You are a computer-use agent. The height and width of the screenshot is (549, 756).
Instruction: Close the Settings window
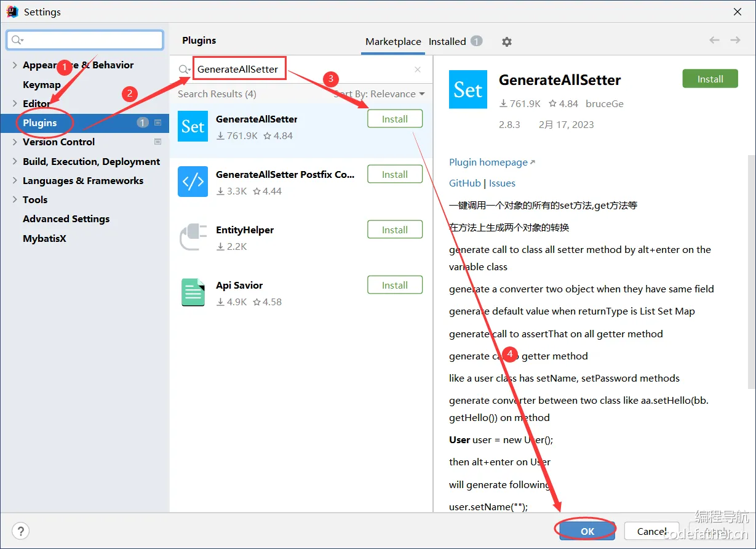pos(738,12)
